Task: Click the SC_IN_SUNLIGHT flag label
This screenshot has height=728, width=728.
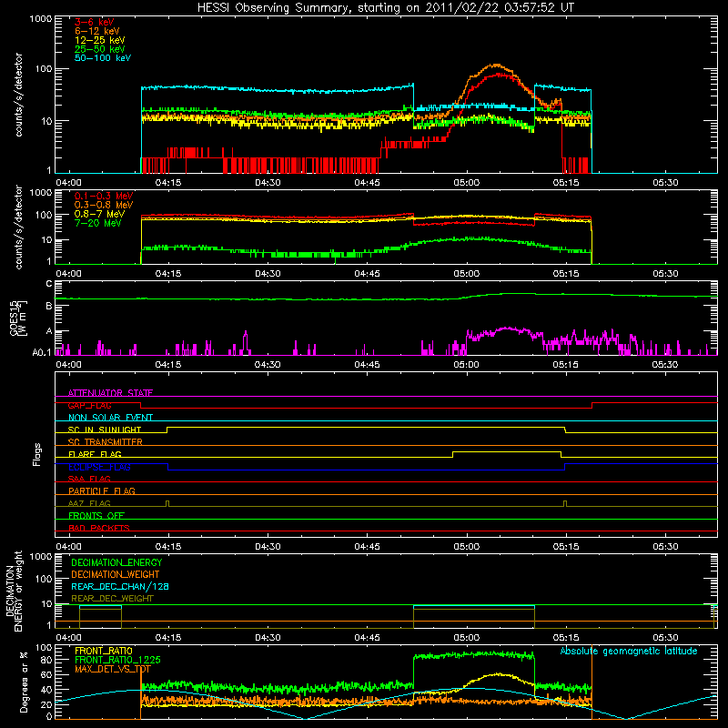Action: click(x=105, y=430)
